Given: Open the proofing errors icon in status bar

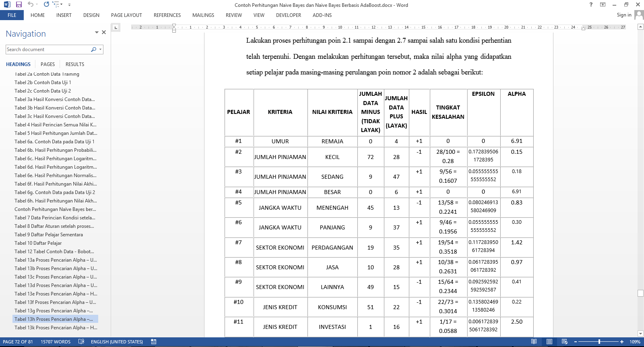Looking at the screenshot, I should pyautogui.click(x=81, y=342).
